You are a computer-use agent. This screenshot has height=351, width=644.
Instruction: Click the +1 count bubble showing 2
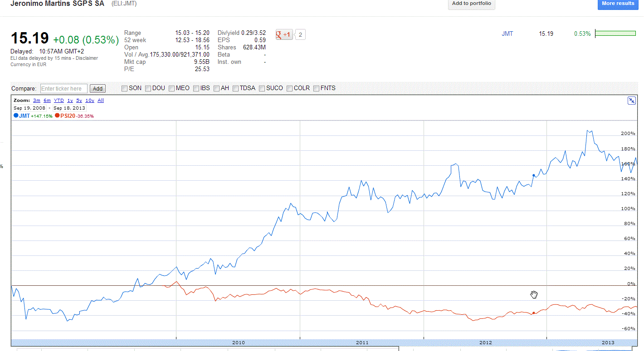(300, 34)
